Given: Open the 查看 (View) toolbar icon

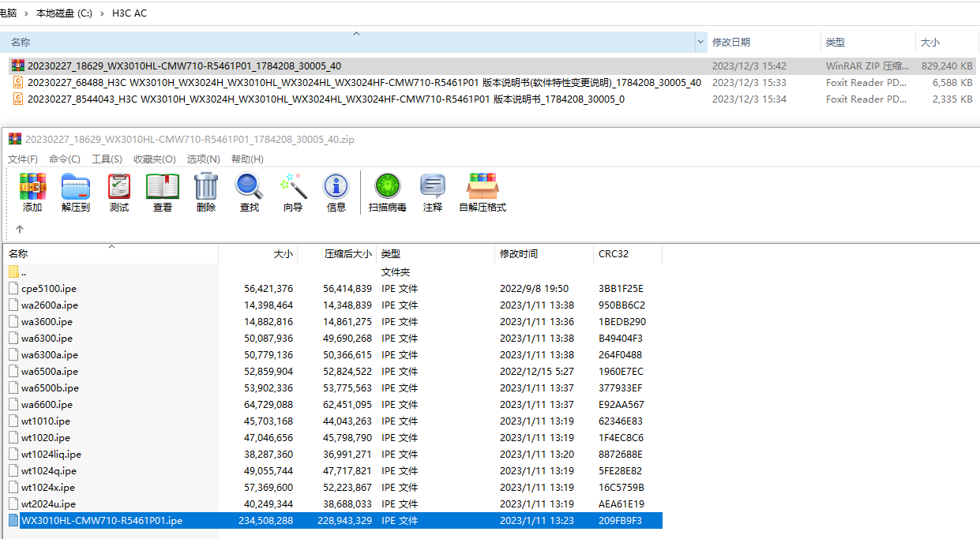Looking at the screenshot, I should [x=163, y=192].
